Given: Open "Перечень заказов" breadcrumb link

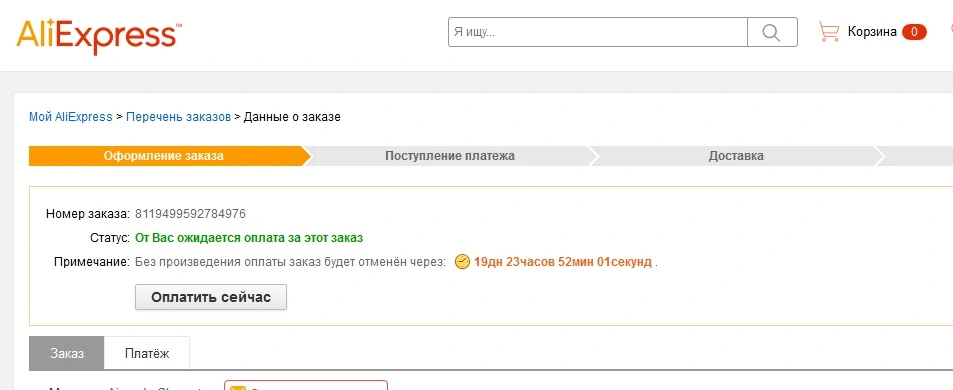Looking at the screenshot, I should (x=178, y=117).
